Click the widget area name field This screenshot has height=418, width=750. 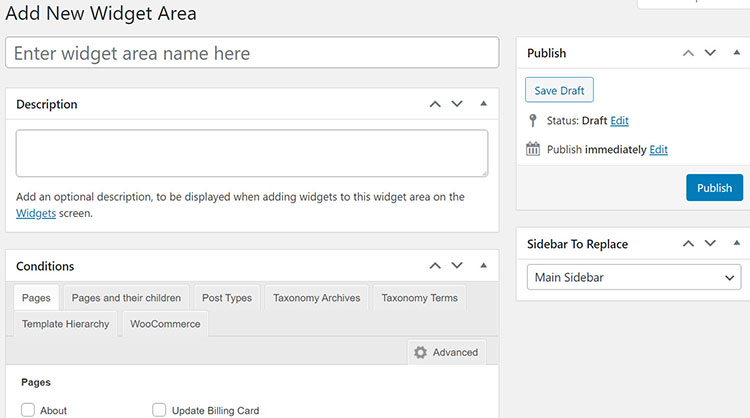point(252,53)
